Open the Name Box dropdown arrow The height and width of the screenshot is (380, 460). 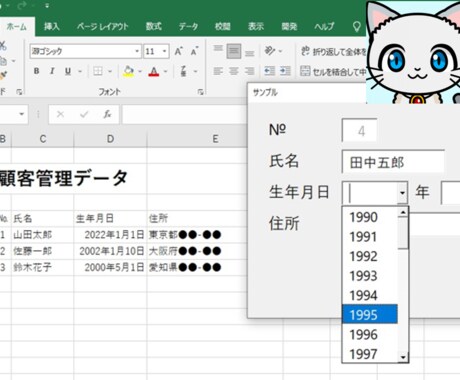tap(22, 114)
